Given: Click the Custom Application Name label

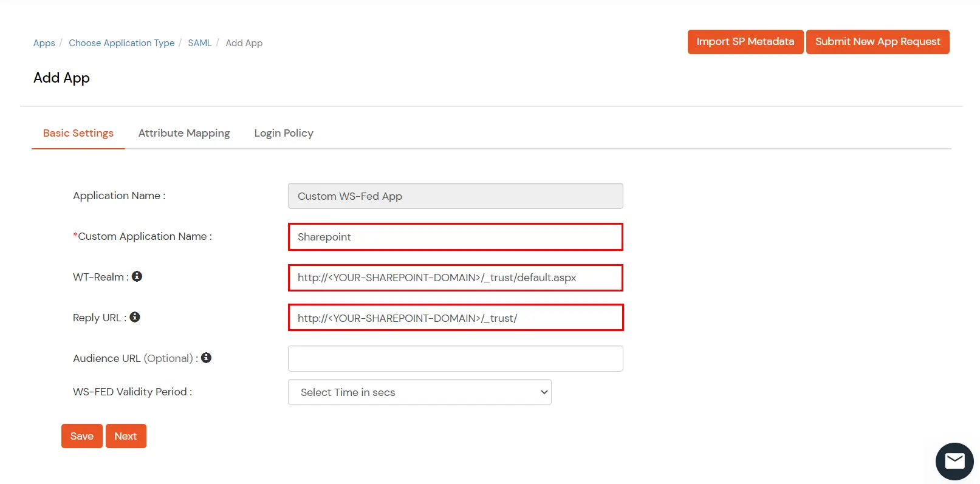Looking at the screenshot, I should click(x=143, y=236).
